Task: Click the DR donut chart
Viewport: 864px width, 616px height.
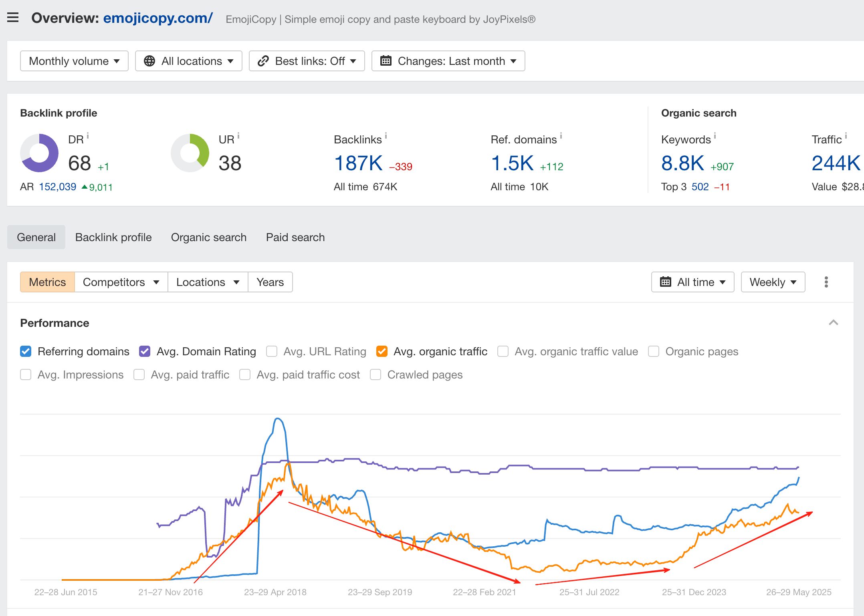Action: click(x=39, y=153)
